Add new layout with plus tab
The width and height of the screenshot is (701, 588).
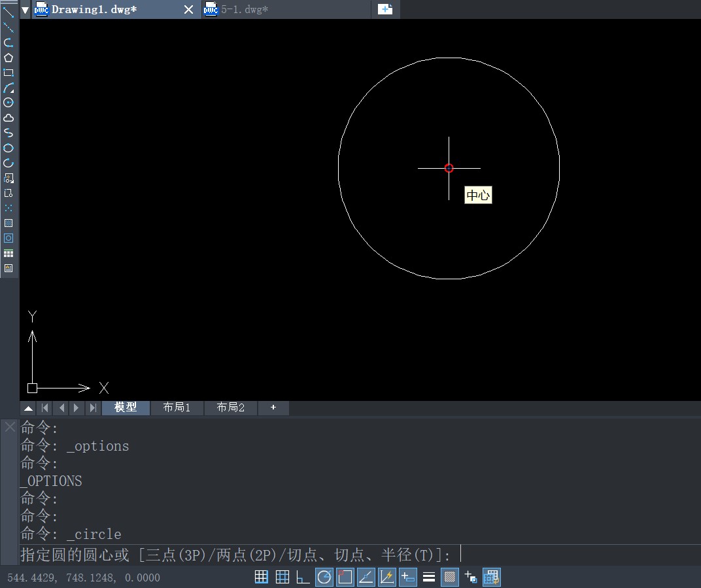click(x=273, y=407)
